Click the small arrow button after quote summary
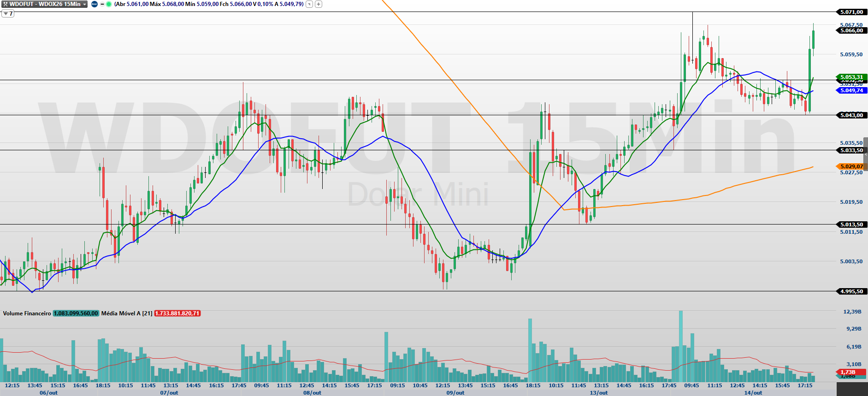 [309, 4]
